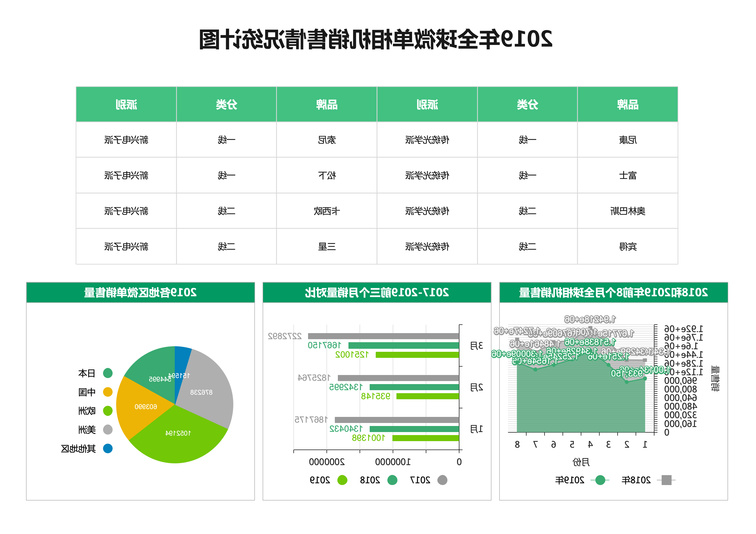Select the 美洲 gray legend dot
This screenshot has height=534, width=756.
click(x=108, y=429)
